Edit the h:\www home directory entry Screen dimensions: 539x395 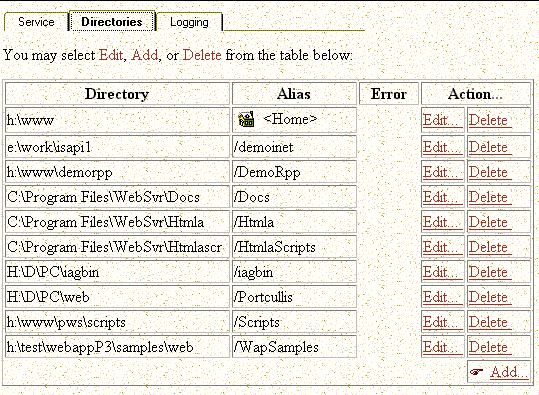click(x=442, y=120)
